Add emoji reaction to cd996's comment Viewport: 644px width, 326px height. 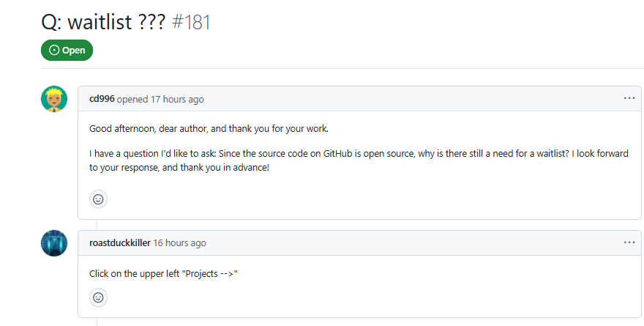(x=98, y=199)
